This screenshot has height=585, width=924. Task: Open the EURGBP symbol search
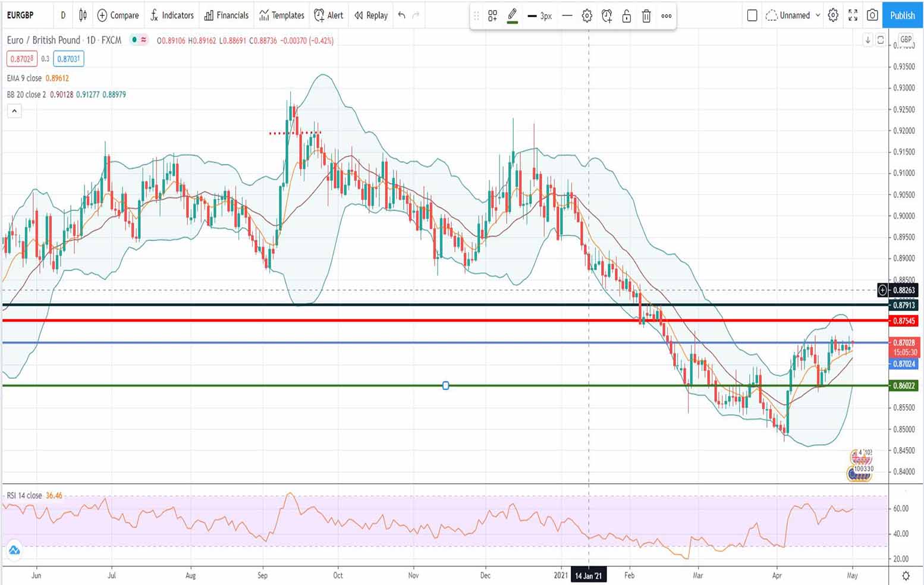20,15
